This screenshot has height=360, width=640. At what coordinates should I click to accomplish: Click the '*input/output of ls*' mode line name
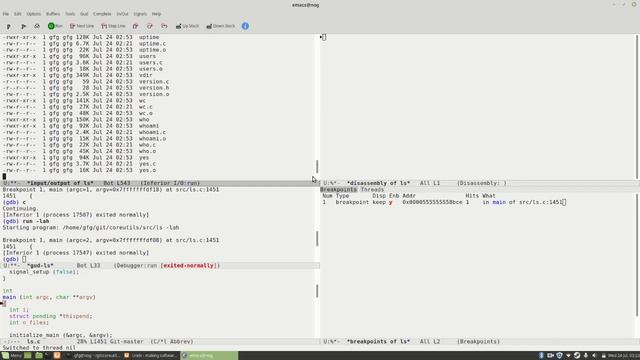pos(60,183)
